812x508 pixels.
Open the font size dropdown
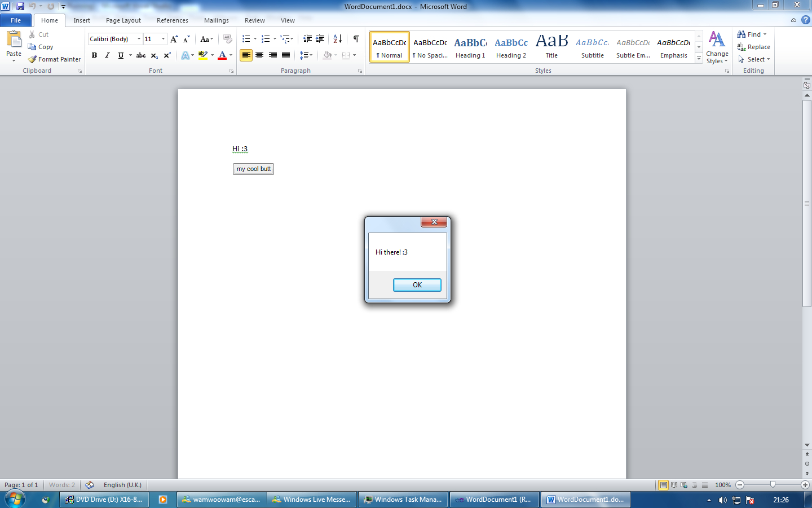click(164, 39)
